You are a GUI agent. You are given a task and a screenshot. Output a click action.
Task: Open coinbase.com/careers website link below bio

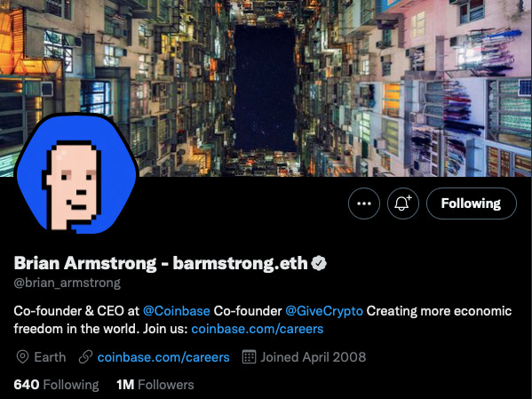[x=163, y=357]
